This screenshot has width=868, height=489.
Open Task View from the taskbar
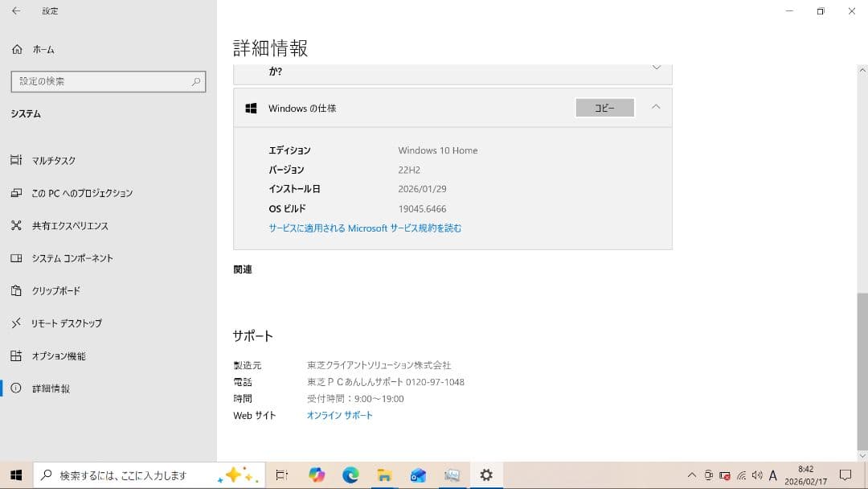282,475
